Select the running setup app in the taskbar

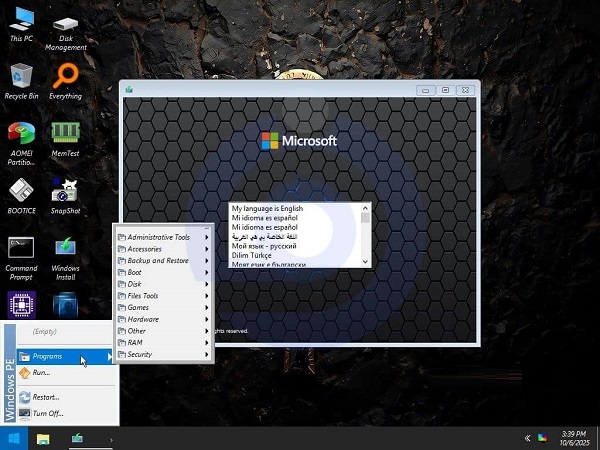77,438
